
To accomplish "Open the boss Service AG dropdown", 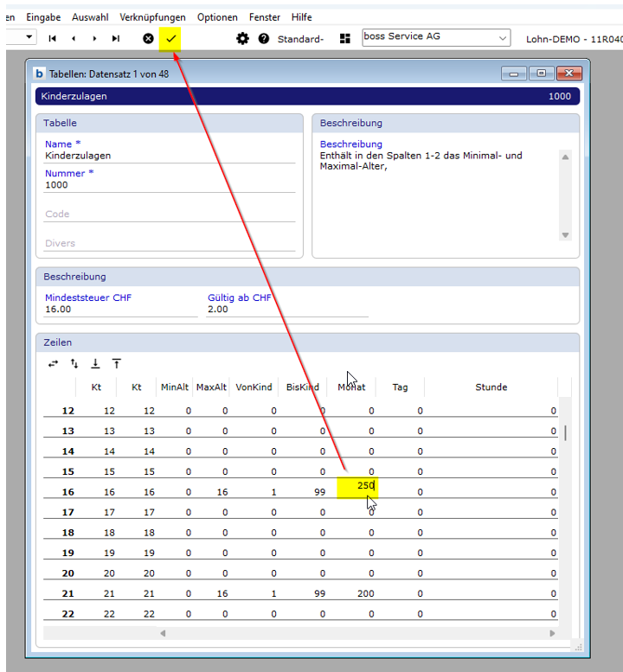I will tap(503, 38).
